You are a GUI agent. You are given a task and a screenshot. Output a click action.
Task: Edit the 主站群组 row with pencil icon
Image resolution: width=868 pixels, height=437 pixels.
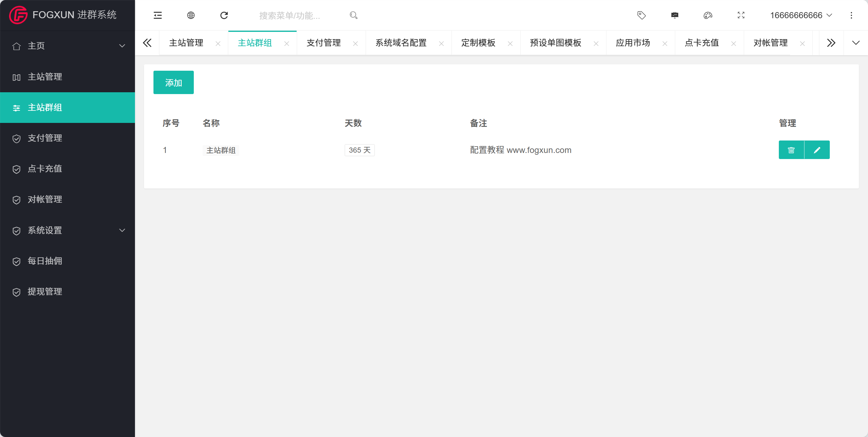(x=817, y=150)
